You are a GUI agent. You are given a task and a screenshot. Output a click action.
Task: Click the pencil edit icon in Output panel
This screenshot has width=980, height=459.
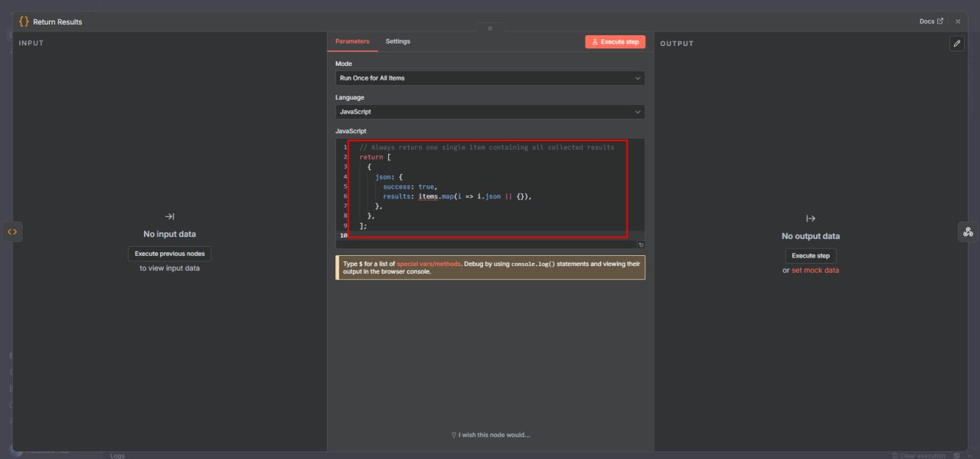tap(957, 43)
